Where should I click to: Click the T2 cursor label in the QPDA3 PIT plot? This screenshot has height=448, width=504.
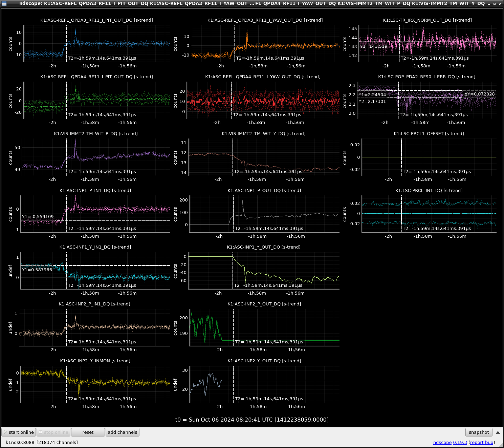point(102,58)
